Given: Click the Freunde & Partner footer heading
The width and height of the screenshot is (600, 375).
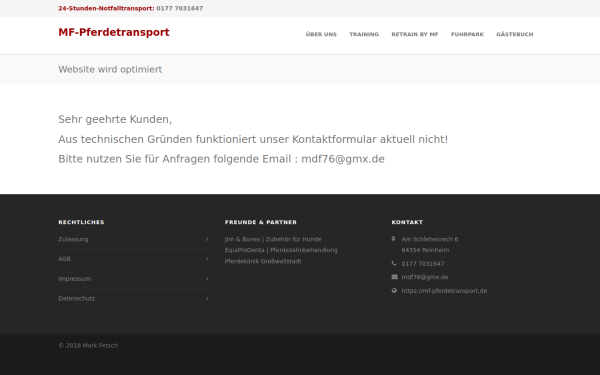Looking at the screenshot, I should 261,222.
